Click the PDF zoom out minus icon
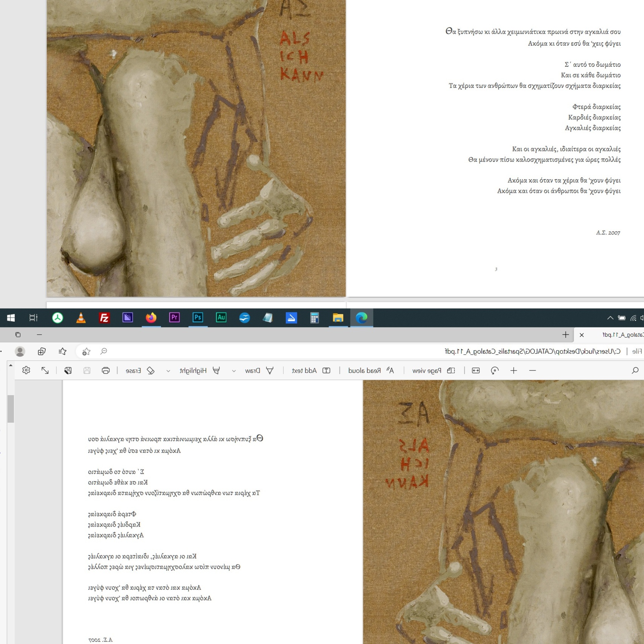 click(x=532, y=370)
